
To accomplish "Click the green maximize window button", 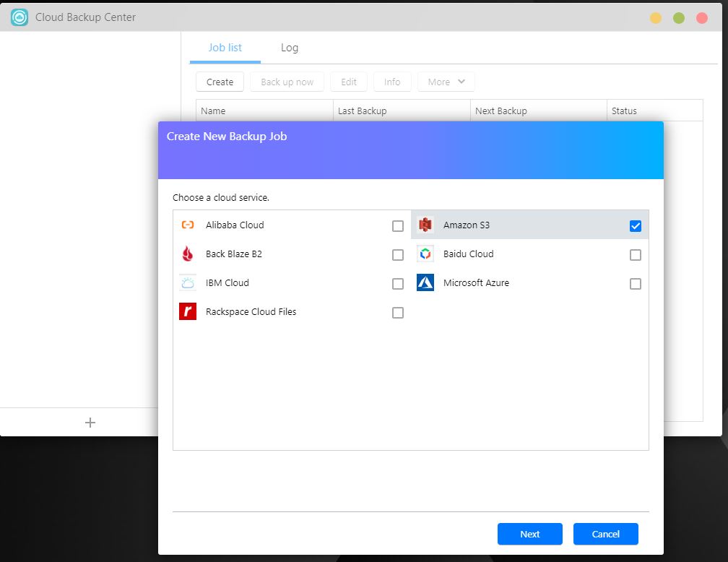I will 679,17.
